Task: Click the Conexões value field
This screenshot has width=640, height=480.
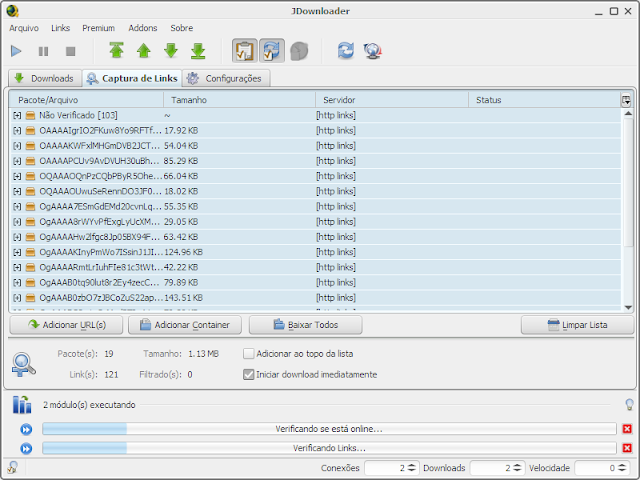Action: [385, 468]
